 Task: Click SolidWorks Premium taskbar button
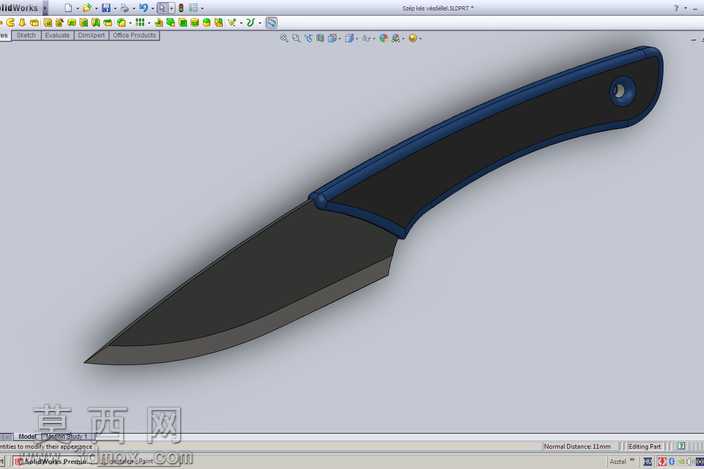pyautogui.click(x=53, y=461)
